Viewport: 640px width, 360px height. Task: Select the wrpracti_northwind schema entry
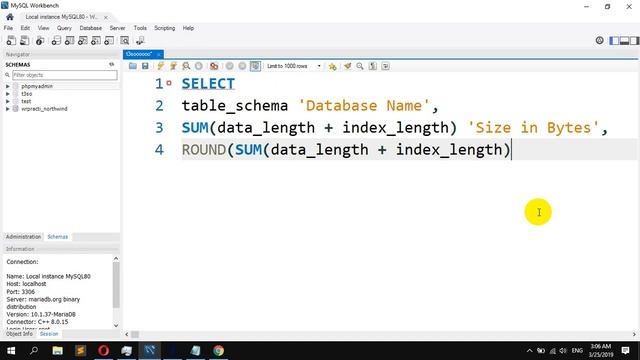pos(44,109)
